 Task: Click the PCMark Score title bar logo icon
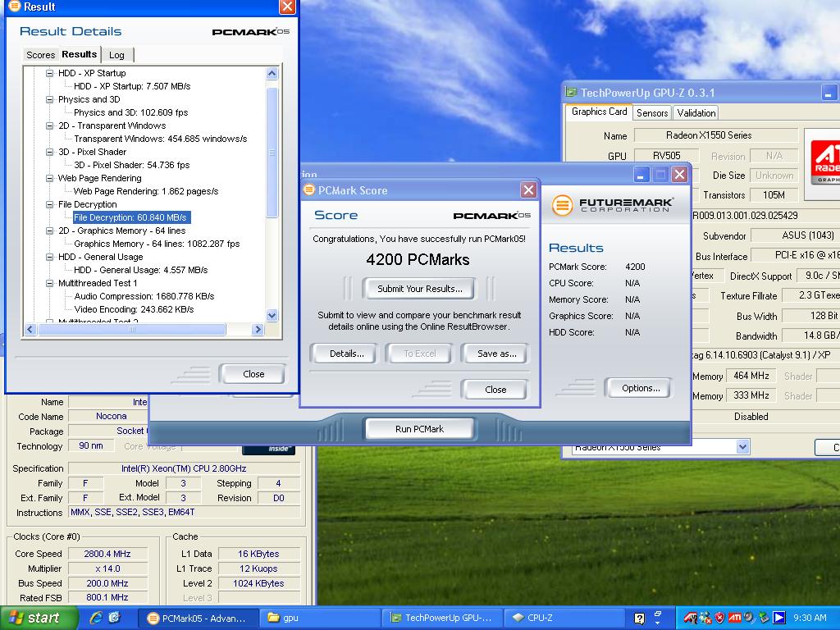pyautogui.click(x=309, y=189)
